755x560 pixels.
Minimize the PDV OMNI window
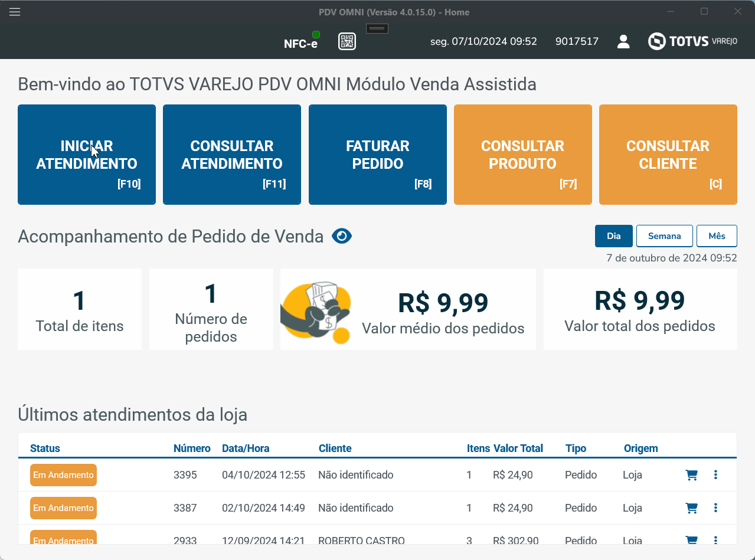click(x=671, y=11)
